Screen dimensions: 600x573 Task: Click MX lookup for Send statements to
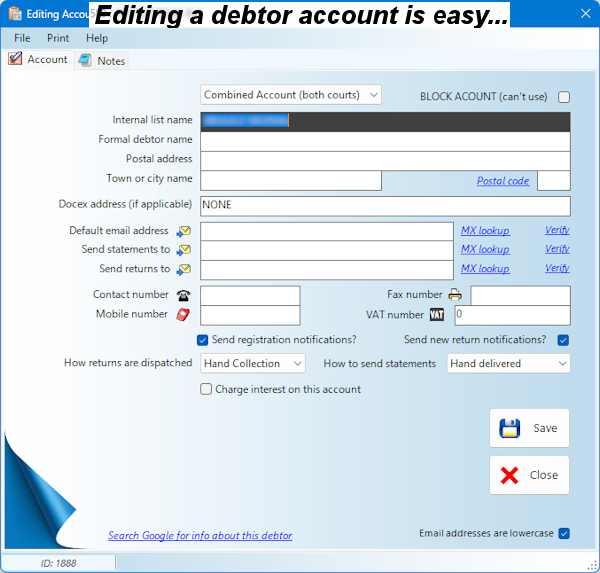click(485, 249)
